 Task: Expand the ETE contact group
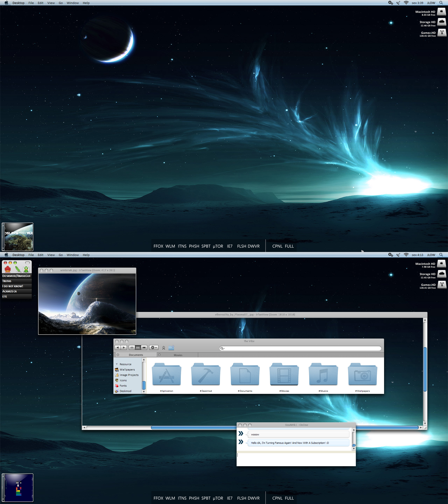point(17,297)
